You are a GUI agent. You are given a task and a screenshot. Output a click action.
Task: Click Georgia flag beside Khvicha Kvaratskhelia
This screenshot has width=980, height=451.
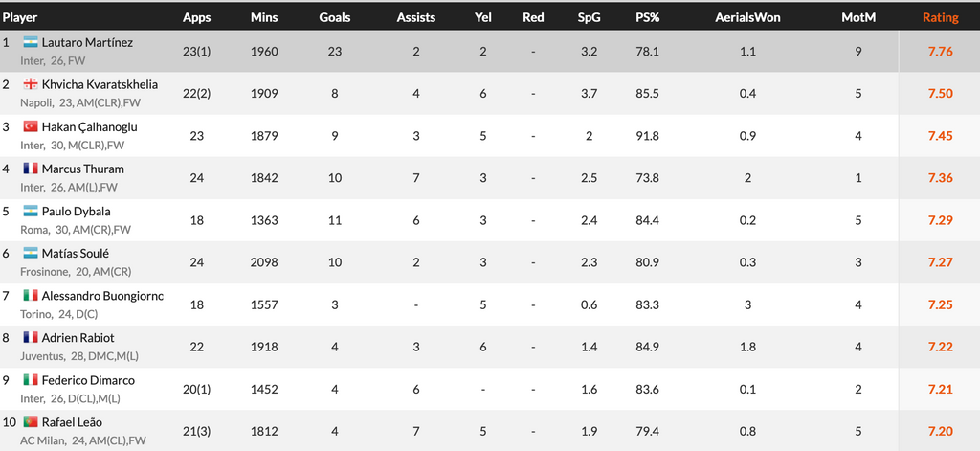31,84
